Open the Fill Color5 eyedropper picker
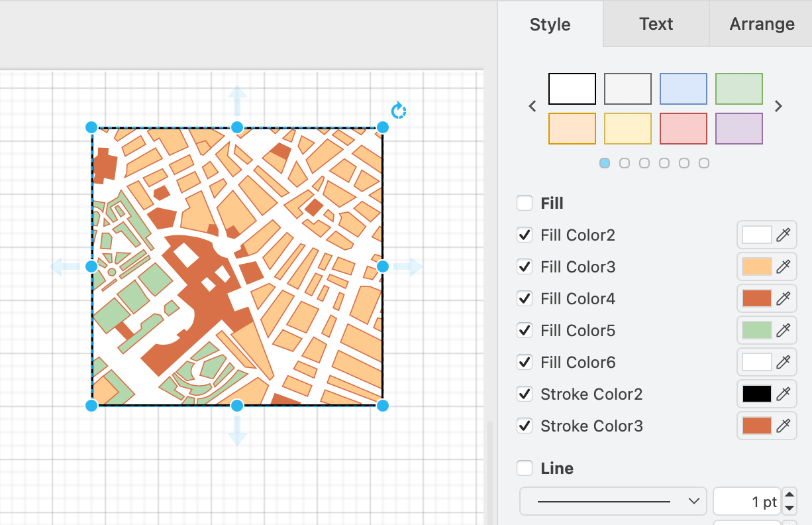Screen dimensions: 812x525 [784, 330]
